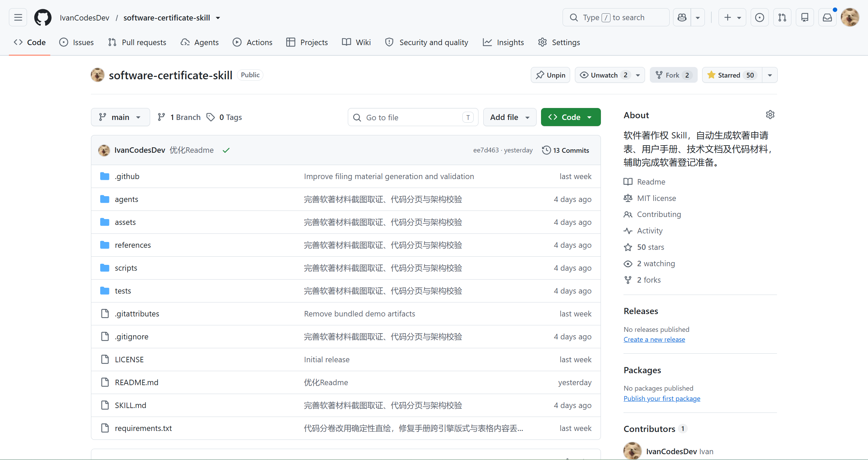
Task: Open the Copilot chat icon
Action: [682, 17]
